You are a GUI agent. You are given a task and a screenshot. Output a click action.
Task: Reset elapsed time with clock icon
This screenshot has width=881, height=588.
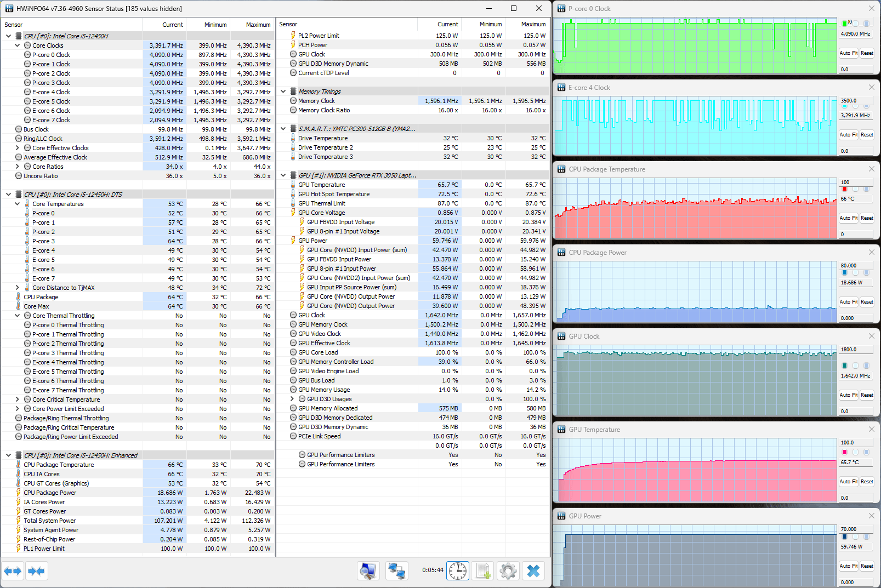point(457,571)
